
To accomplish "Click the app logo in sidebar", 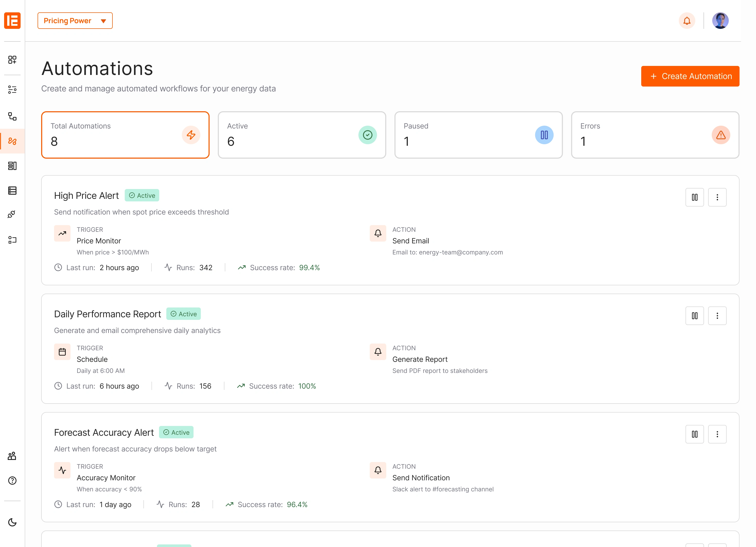I will tap(12, 21).
